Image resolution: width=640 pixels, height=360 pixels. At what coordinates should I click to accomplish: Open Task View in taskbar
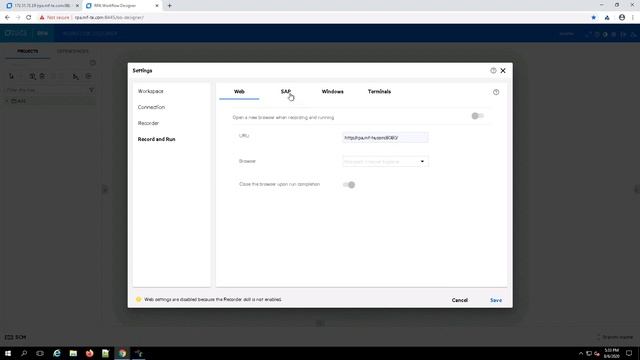(40, 353)
